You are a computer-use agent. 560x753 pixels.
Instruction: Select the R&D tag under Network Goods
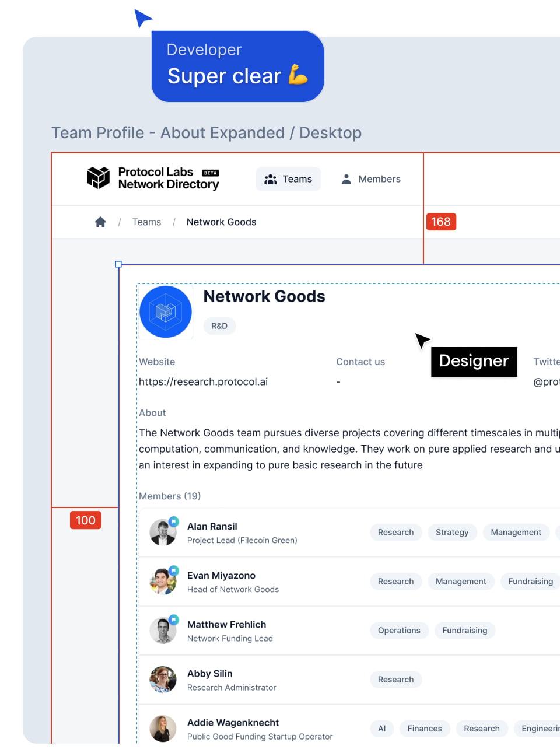219,326
